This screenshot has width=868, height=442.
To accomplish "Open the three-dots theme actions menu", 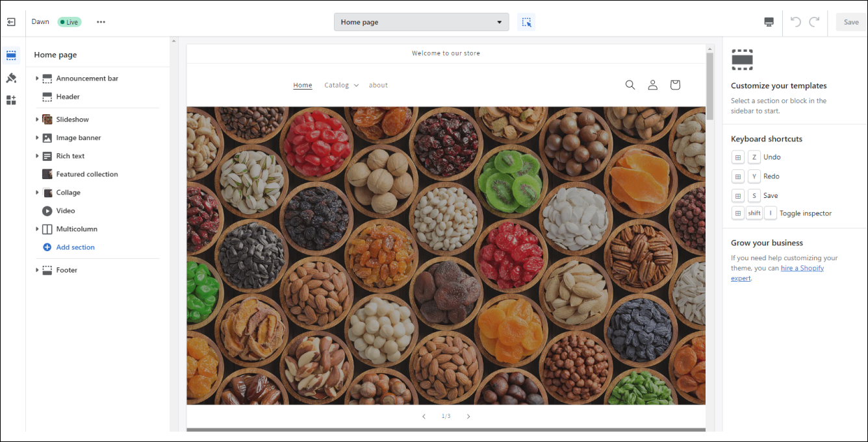I will (101, 21).
